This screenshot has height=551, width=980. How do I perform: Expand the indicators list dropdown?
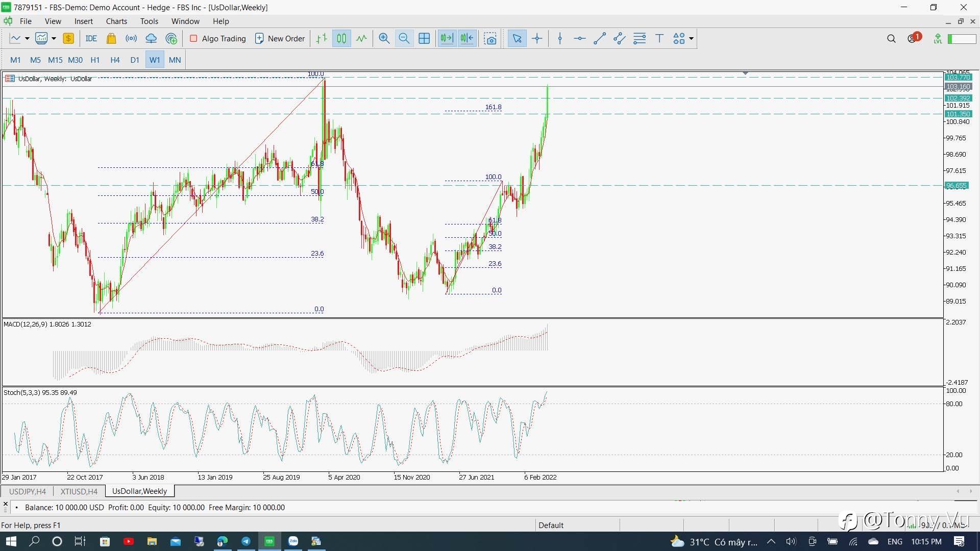tap(54, 38)
